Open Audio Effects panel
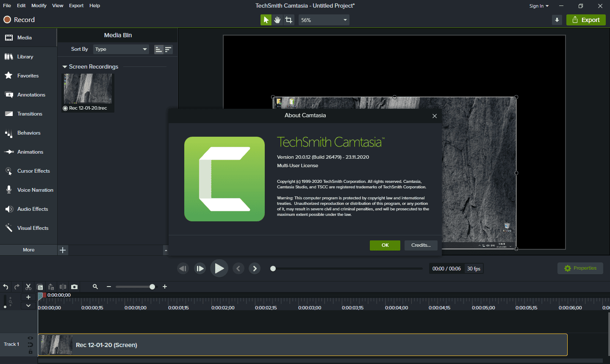The width and height of the screenshot is (610, 364). coord(28,209)
